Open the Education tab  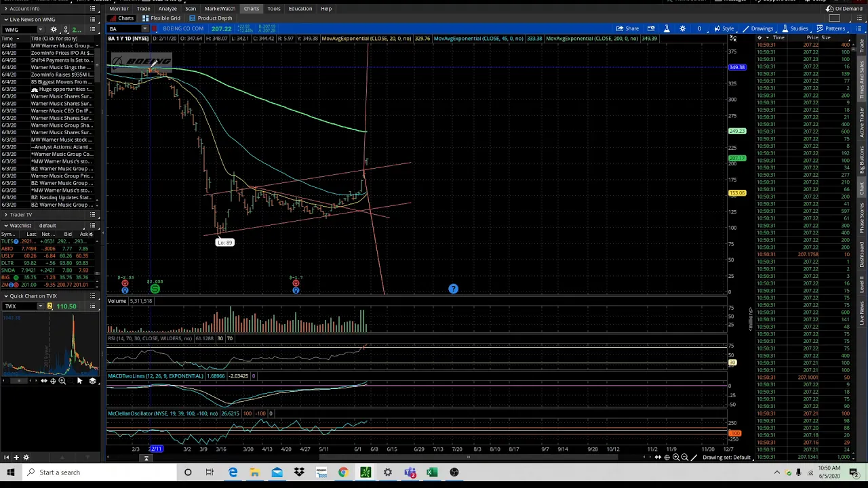[x=300, y=9]
